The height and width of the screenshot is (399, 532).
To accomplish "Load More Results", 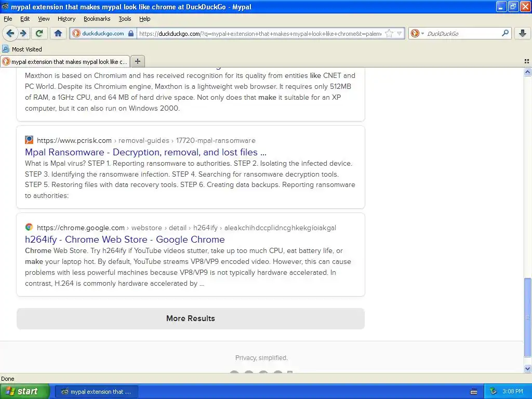I will (x=190, y=318).
